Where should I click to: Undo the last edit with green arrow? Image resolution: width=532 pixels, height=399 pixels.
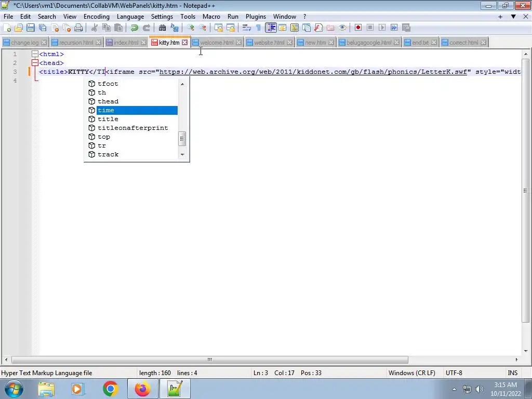pos(135,28)
